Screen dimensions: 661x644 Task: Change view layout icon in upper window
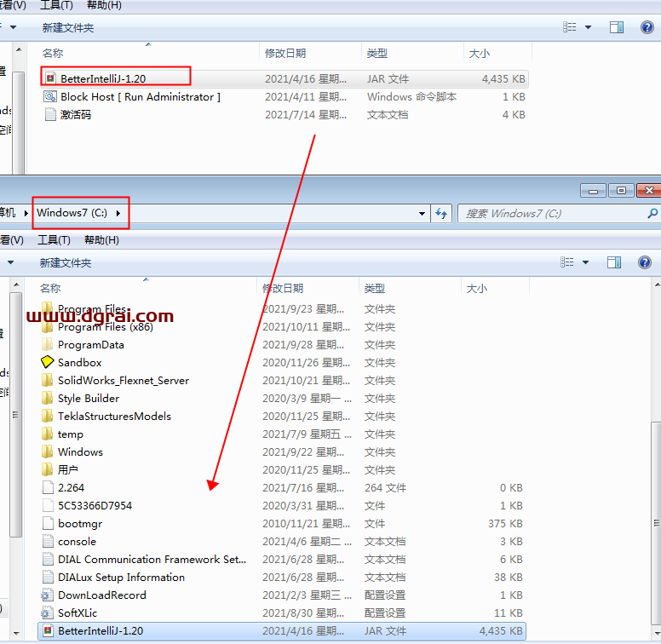point(570,27)
